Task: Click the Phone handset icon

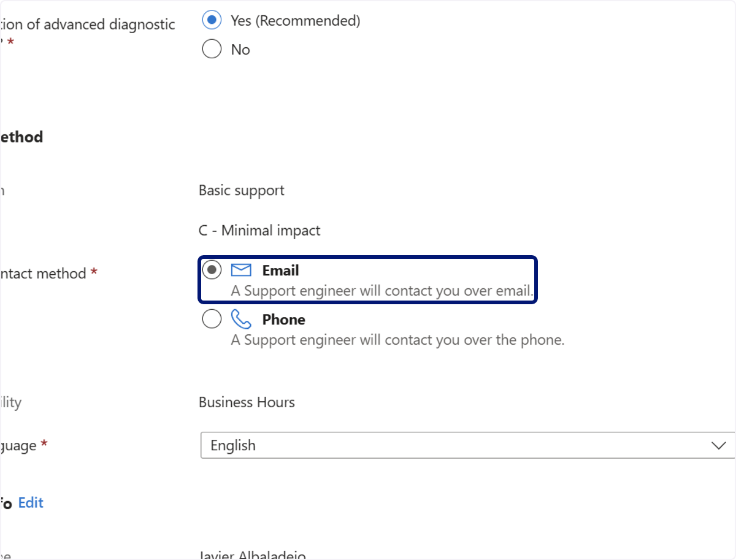Action: point(241,319)
